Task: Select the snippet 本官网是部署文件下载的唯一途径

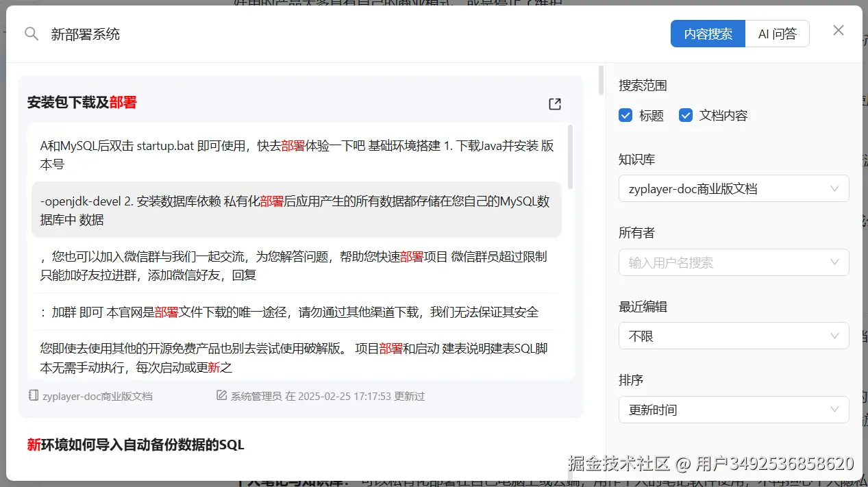Action: [297, 312]
